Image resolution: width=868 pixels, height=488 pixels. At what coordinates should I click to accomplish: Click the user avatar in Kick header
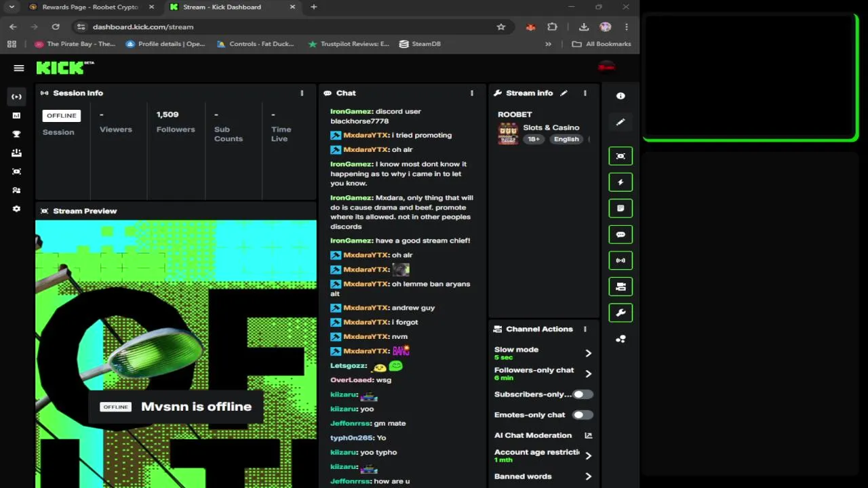tap(606, 66)
